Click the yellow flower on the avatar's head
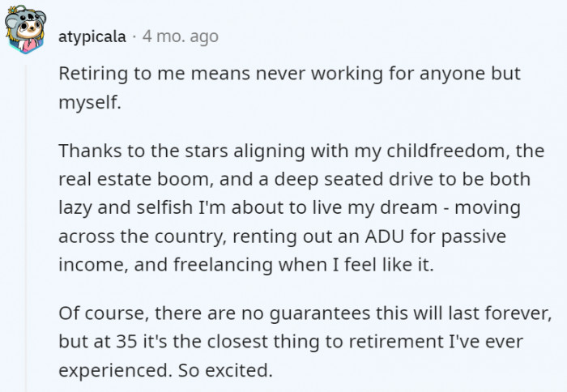This screenshot has width=567, height=392. [13, 10]
